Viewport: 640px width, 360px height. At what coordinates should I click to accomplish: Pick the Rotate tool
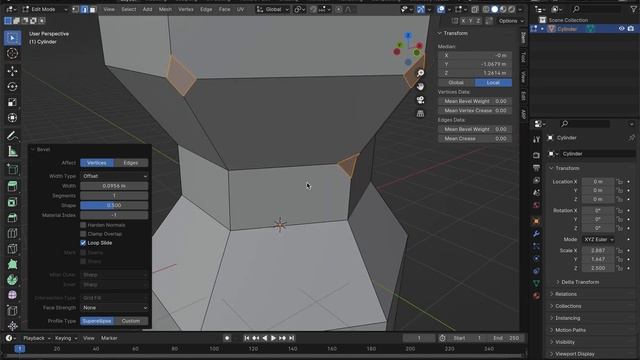[x=12, y=87]
